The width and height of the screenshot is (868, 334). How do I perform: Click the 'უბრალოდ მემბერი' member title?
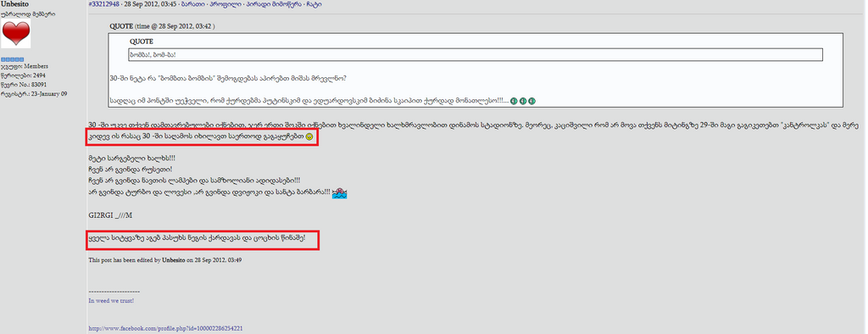coord(28,14)
